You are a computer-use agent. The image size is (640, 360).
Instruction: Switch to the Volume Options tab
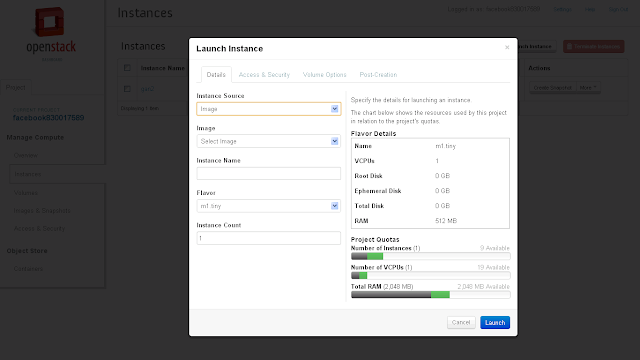click(x=324, y=75)
